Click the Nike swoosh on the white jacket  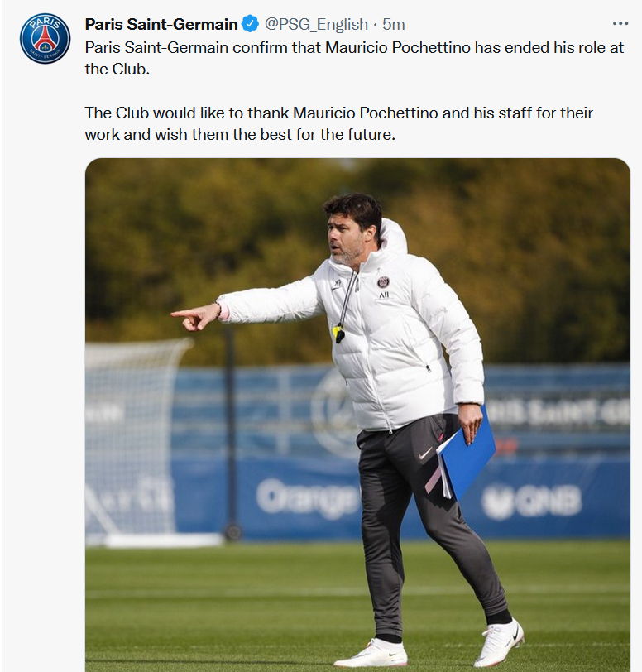(x=337, y=288)
